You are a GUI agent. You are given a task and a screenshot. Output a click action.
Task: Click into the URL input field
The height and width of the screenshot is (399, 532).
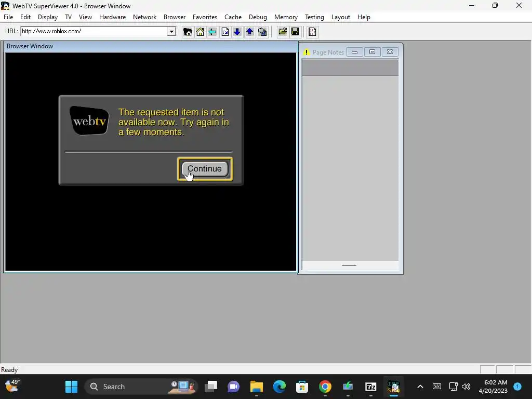click(x=95, y=32)
